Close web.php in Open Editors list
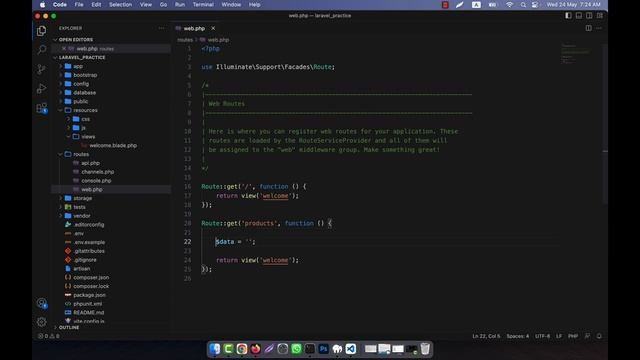This screenshot has height=360, width=640. (x=64, y=49)
